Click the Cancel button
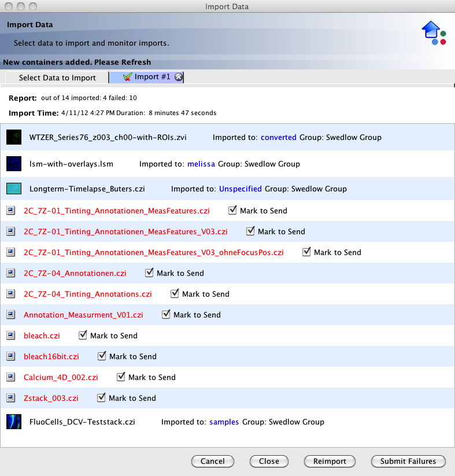455x476 pixels. [213, 461]
